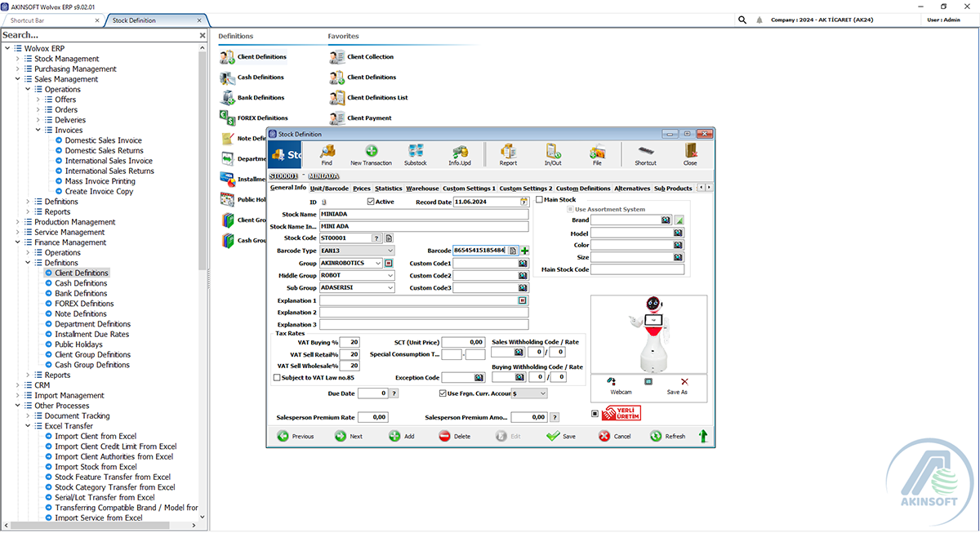Click the Refresh button

tap(668, 436)
